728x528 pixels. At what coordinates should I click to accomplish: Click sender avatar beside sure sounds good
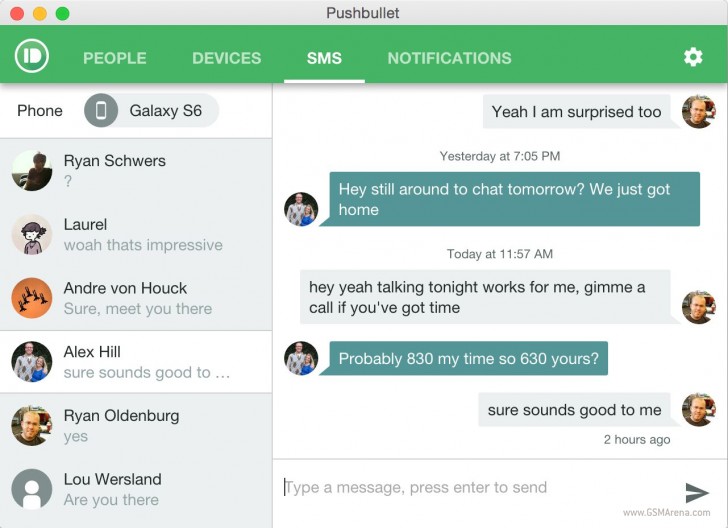click(x=698, y=410)
